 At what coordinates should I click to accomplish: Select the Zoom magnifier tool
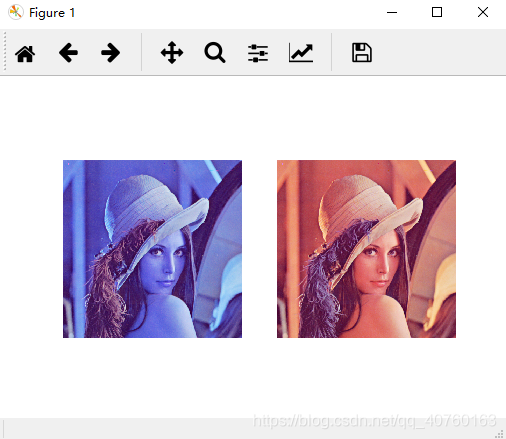(215, 53)
